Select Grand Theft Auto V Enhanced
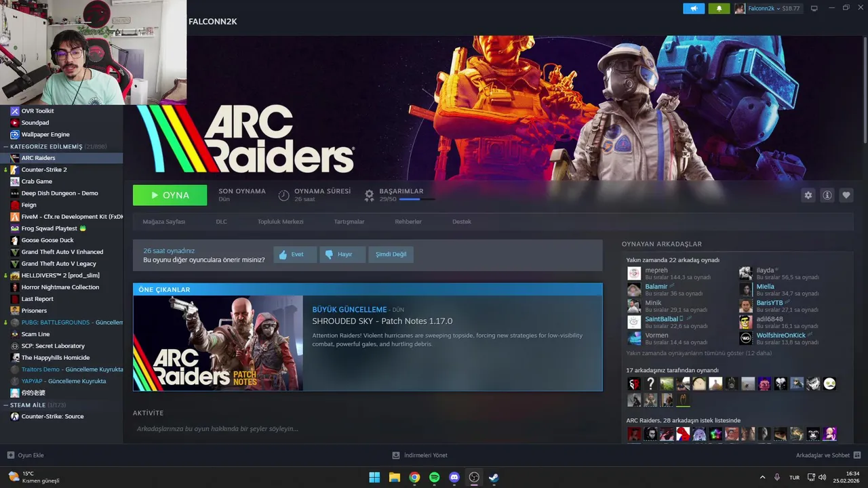 62,252
